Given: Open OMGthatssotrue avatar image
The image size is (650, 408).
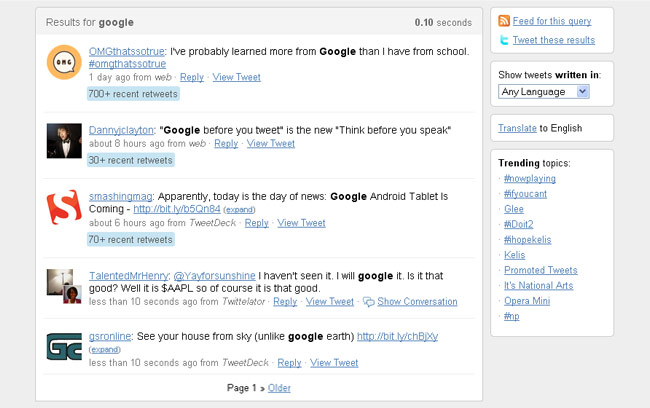Looking at the screenshot, I should [x=64, y=62].
